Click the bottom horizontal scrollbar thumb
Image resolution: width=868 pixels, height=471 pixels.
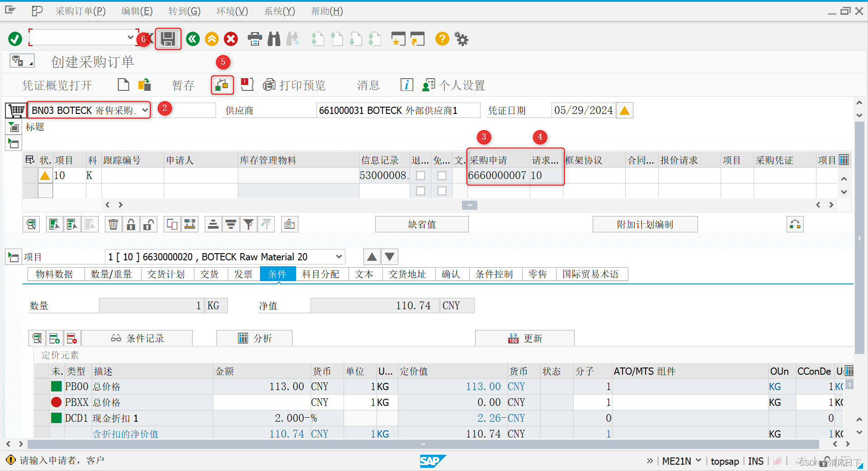[x=423, y=444]
